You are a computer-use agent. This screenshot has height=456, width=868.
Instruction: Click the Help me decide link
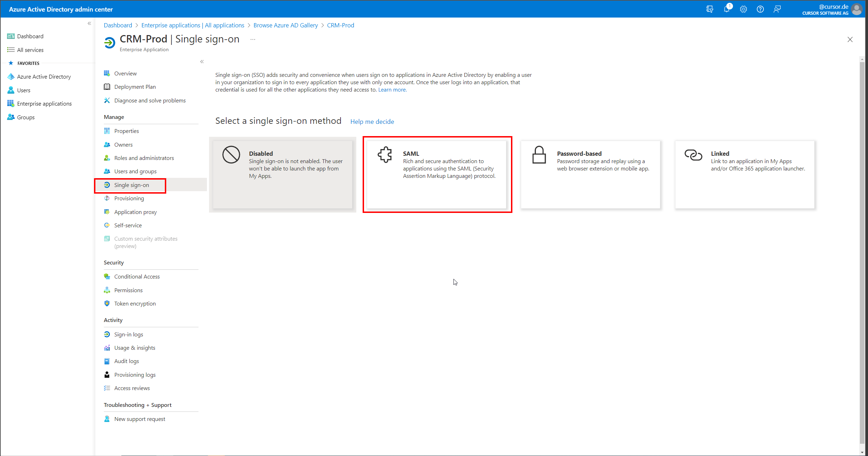click(x=372, y=121)
